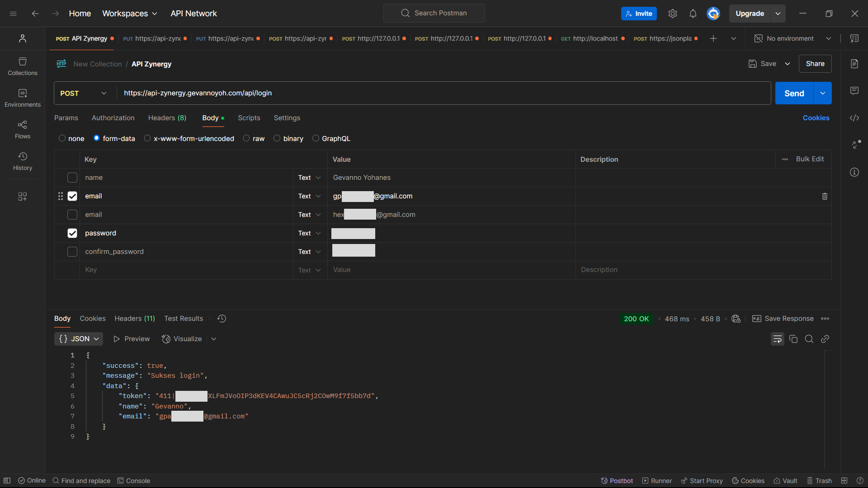
Task: Select the raw body type
Action: (246, 138)
